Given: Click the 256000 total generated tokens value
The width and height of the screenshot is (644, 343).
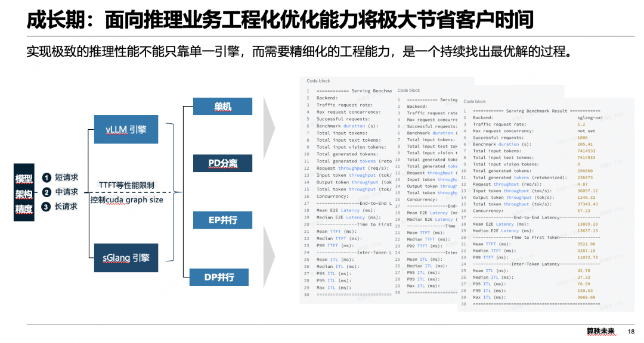Looking at the screenshot, I should coord(585,171).
